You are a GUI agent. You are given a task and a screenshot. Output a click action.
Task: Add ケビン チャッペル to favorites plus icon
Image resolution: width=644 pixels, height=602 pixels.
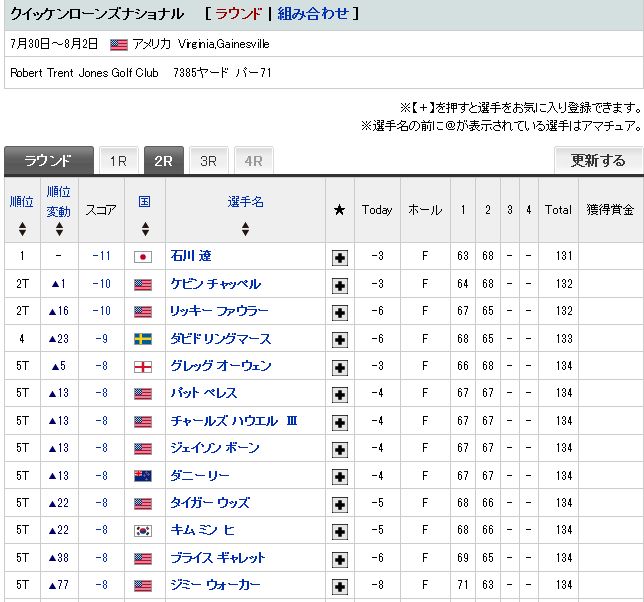[x=340, y=285]
